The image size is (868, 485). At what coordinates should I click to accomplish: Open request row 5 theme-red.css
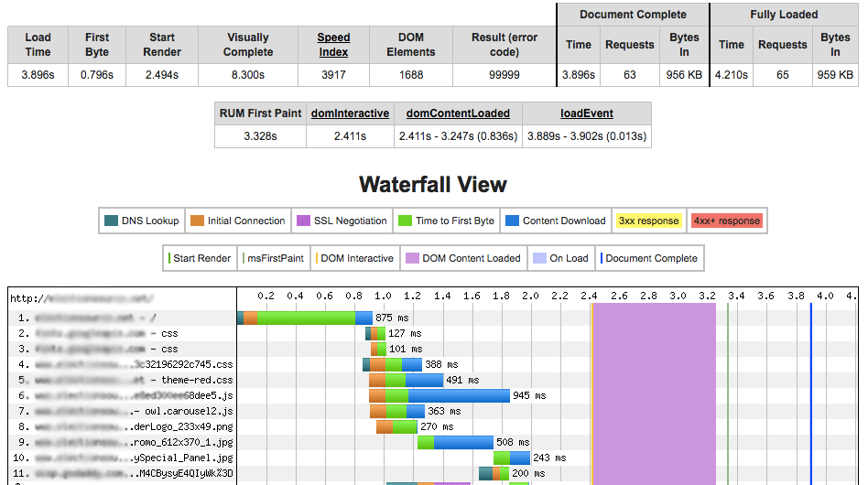click(123, 380)
